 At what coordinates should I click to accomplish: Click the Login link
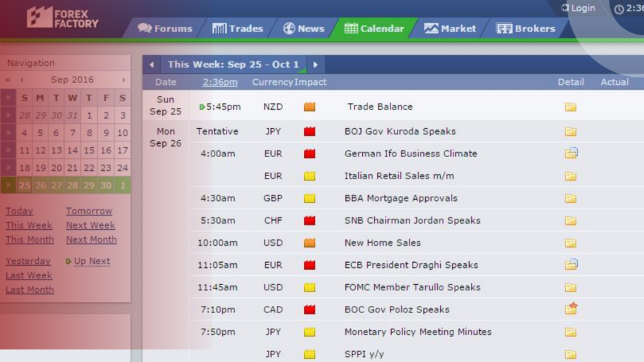(578, 8)
